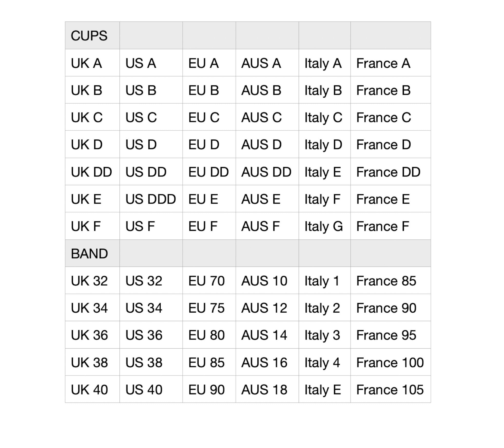Viewport: 504px width, 448px height.
Task: Select the BAND header cell
Action: tap(92, 253)
